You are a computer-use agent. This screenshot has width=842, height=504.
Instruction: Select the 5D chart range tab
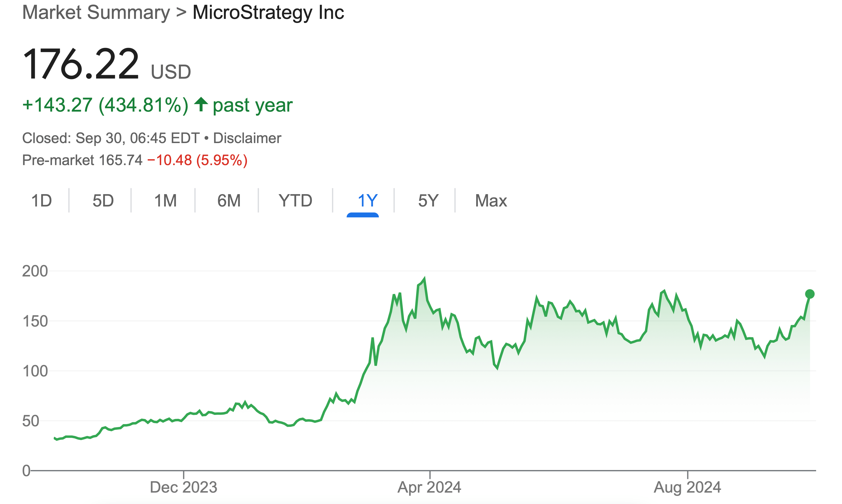[x=103, y=200]
